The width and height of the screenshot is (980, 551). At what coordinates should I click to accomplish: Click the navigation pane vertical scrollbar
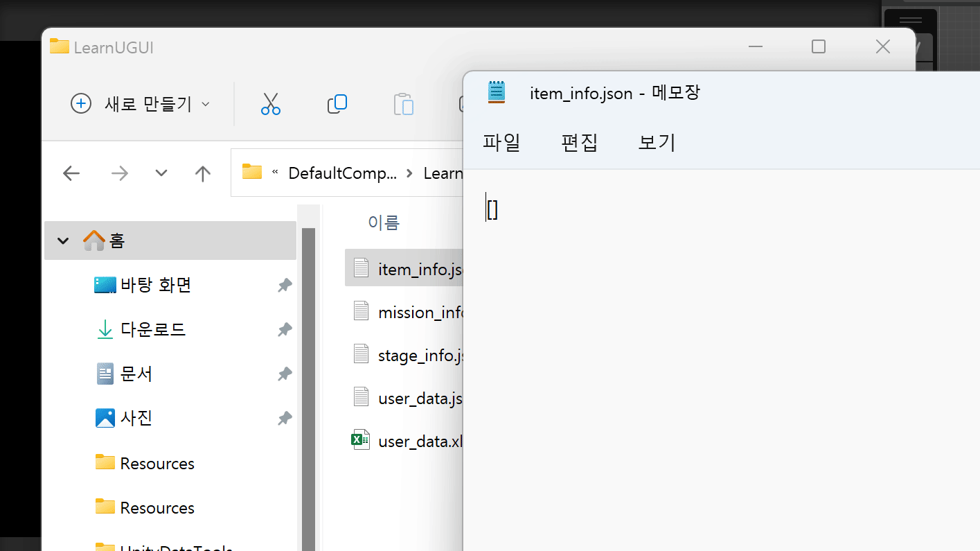coord(308,389)
